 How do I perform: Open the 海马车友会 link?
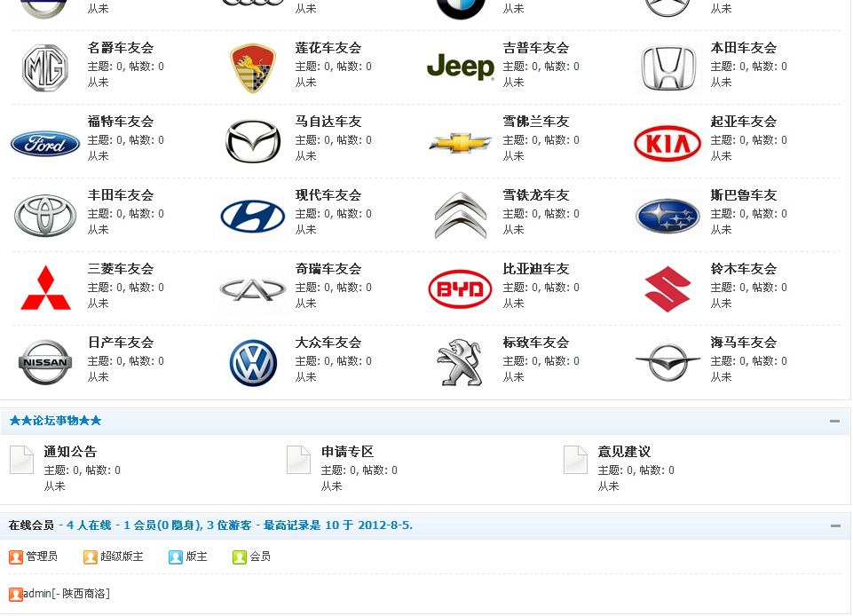tap(744, 343)
